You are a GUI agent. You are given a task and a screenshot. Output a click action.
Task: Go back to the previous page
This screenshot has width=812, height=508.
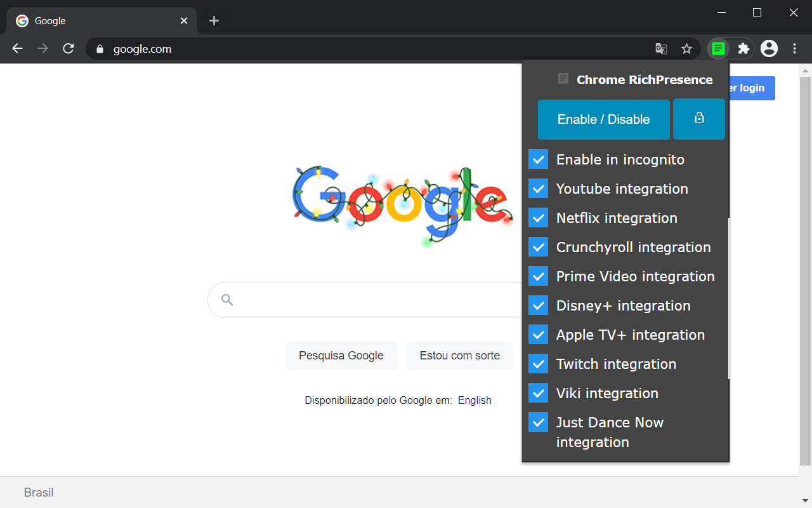pos(17,48)
